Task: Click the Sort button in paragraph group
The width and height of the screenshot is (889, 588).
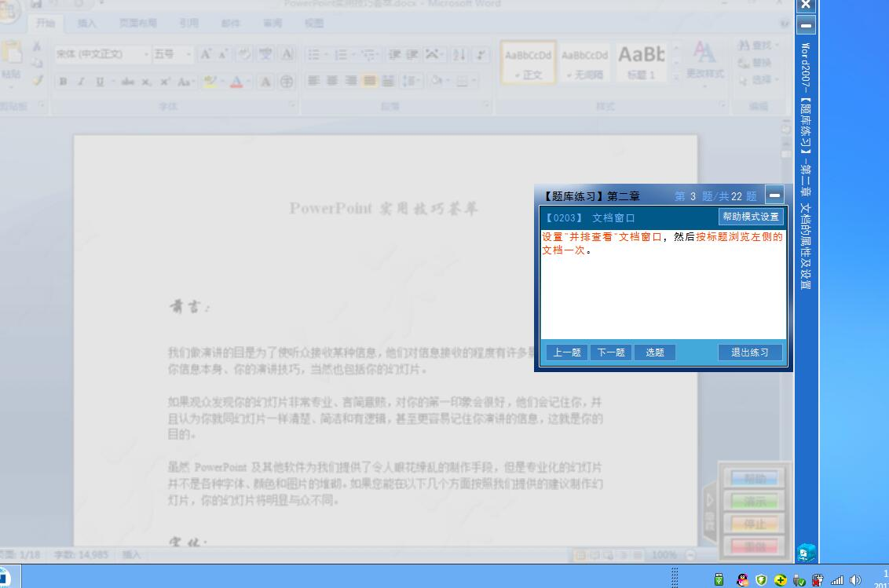Action: pos(459,54)
